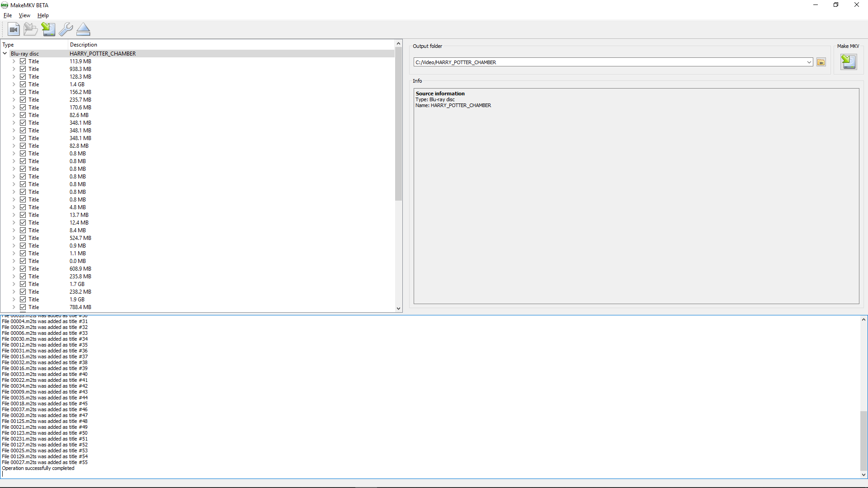Uncheck the 1.4 GB title checkbox
The height and width of the screenshot is (488, 868).
pos(23,84)
